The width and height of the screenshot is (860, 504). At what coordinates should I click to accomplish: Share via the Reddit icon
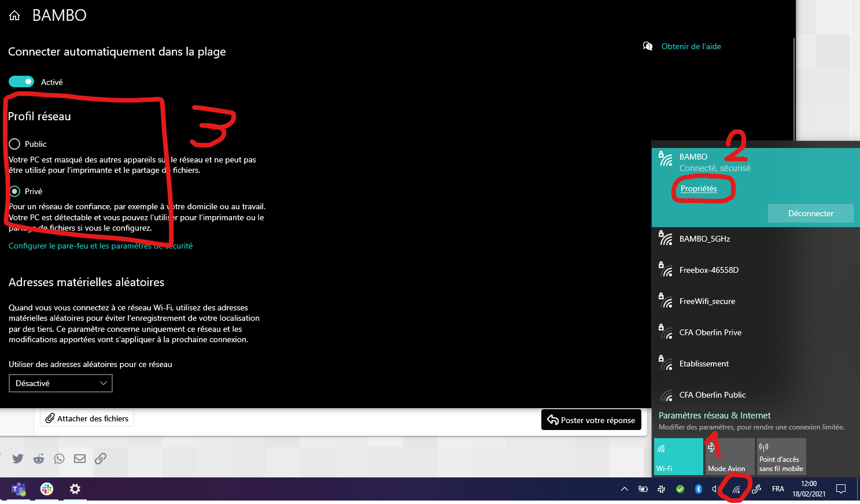coord(39,458)
